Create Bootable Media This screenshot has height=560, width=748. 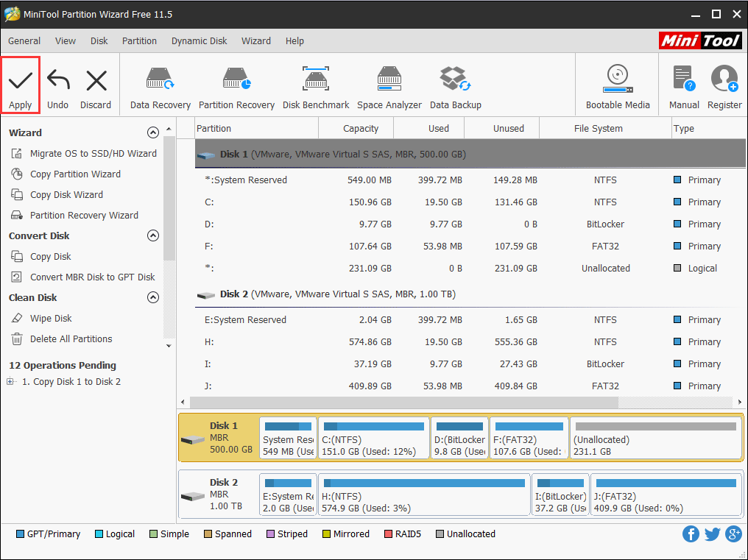coord(618,88)
